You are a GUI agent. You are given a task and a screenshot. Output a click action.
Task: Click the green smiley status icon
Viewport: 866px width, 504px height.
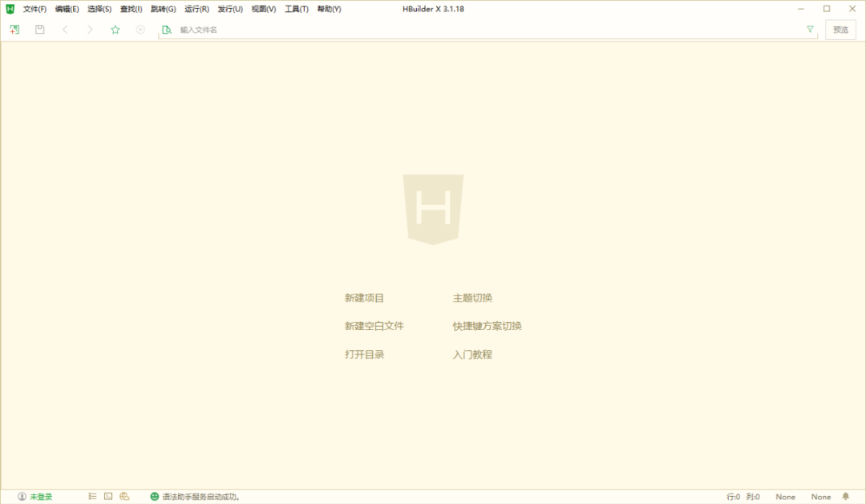(155, 496)
